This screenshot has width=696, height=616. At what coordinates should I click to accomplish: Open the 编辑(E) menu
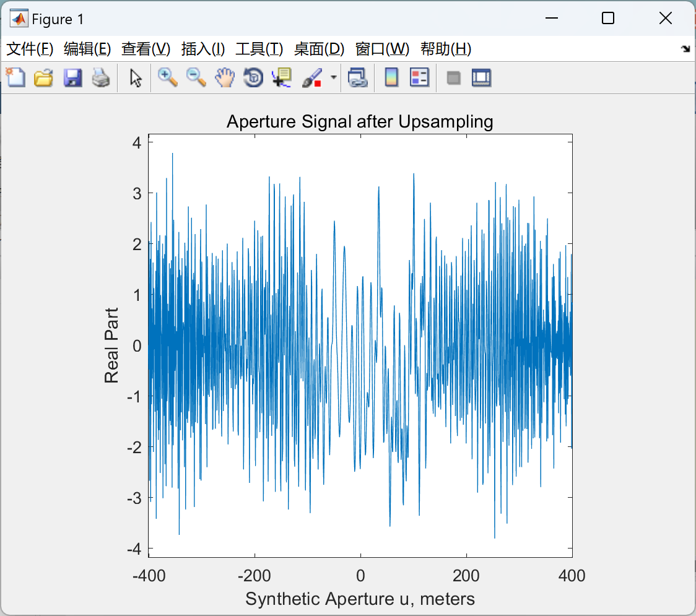coord(87,49)
